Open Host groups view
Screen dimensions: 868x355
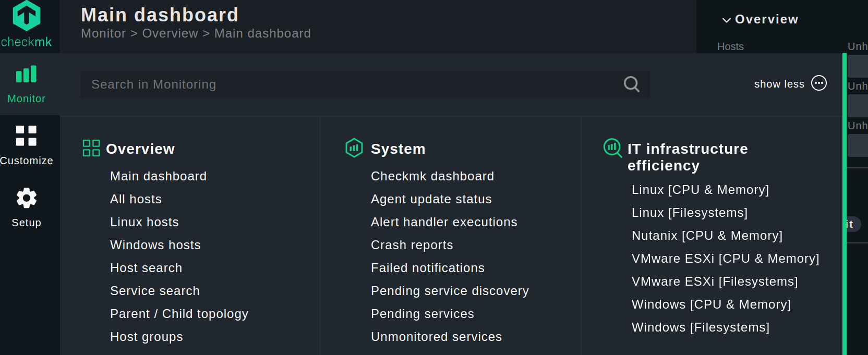coord(147,337)
